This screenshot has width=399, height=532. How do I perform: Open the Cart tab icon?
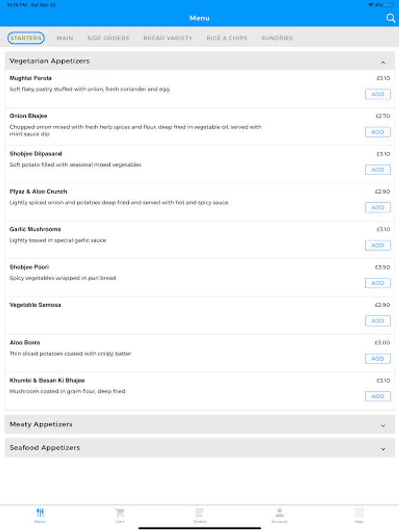(120, 512)
